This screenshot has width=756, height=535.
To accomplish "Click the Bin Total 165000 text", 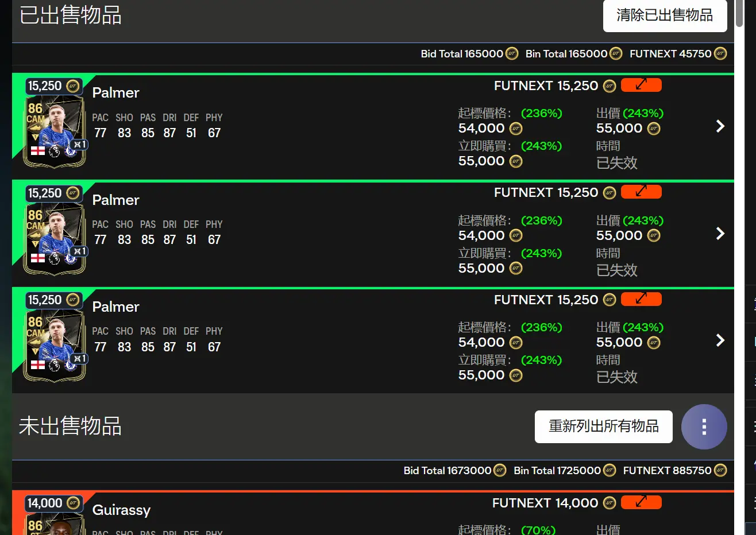I will (x=566, y=53).
